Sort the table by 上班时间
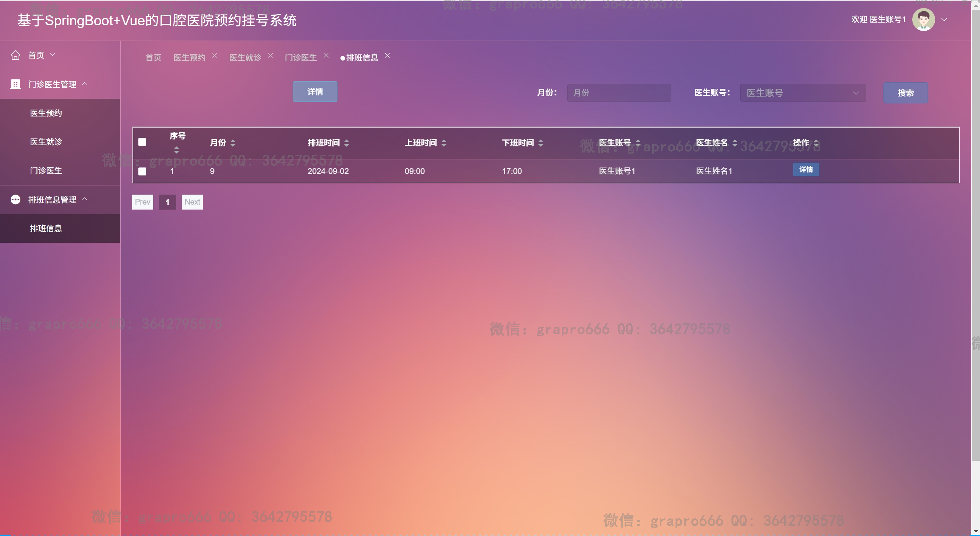Viewport: 980px width, 536px height. (443, 143)
